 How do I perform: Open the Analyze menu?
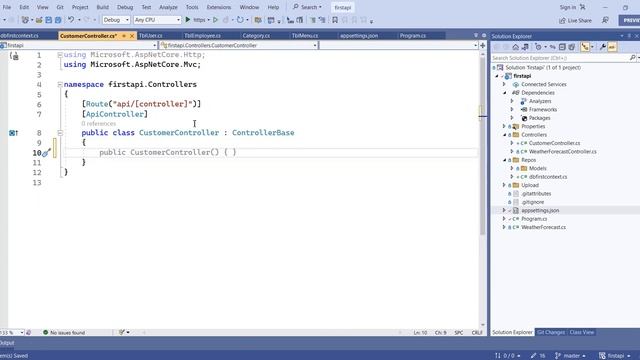point(168,7)
